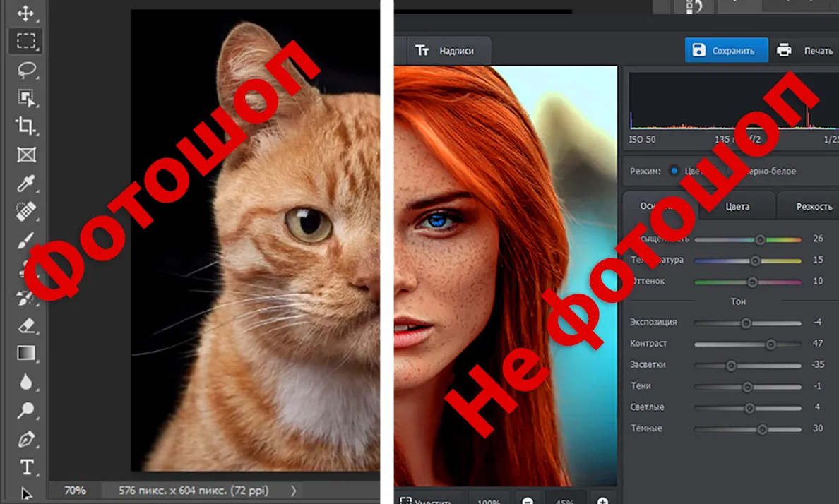The image size is (839, 504).
Task: Click the Экспозиция slider handle
Action: pyautogui.click(x=746, y=323)
